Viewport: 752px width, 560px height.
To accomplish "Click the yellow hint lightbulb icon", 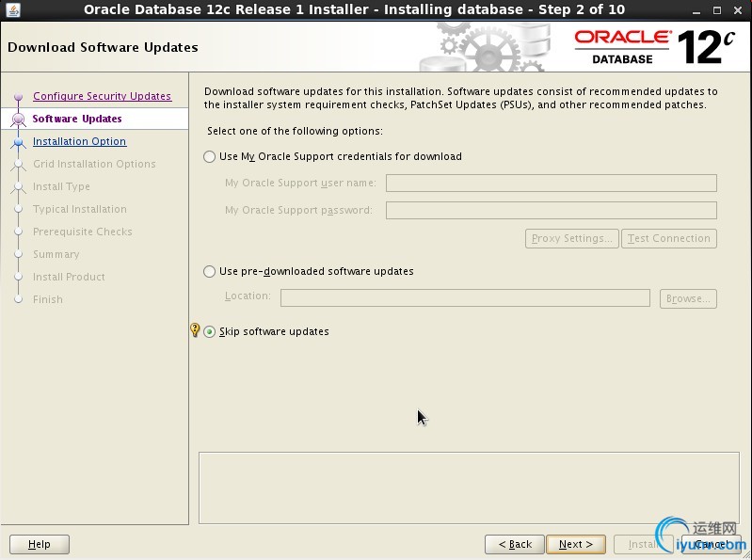I will pos(195,329).
